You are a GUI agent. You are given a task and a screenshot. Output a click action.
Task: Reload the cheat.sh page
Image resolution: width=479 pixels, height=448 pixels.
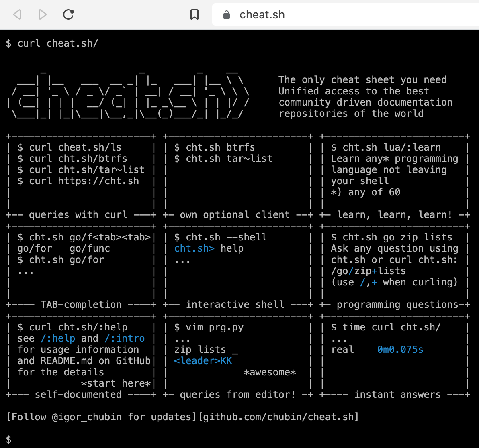(x=68, y=14)
